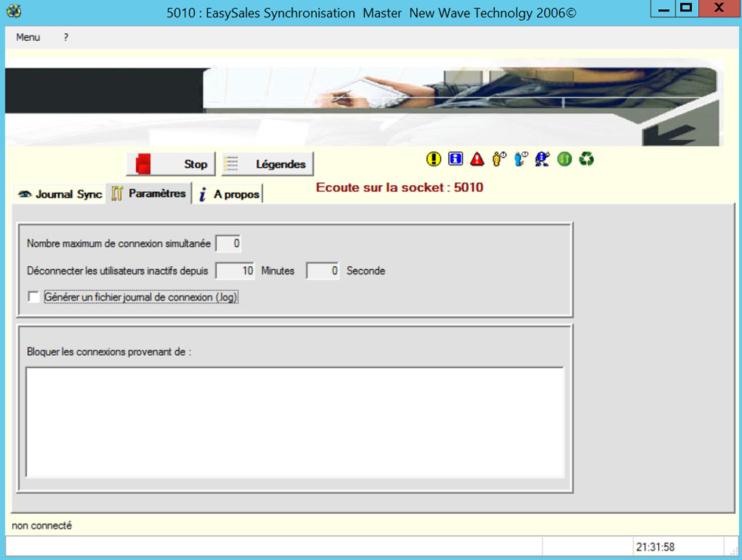This screenshot has width=742, height=560.
Task: Click the Seconde input field
Action: click(323, 271)
